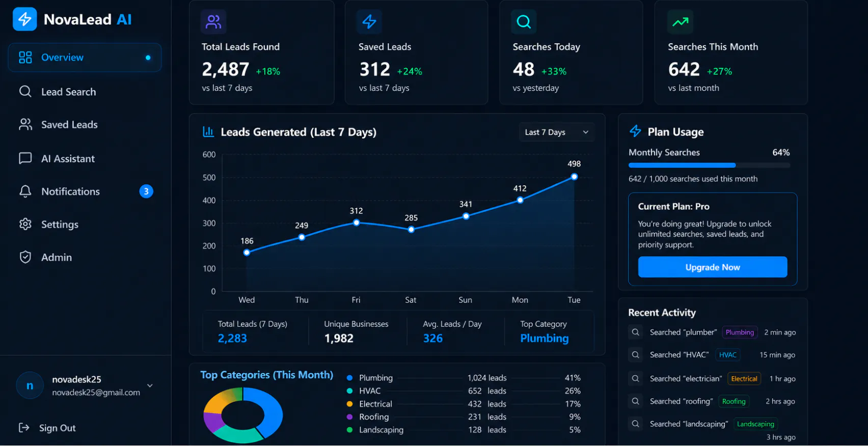This screenshot has width=868, height=446.
Task: Click the Monthly Searches progress bar
Action: pyautogui.click(x=709, y=165)
